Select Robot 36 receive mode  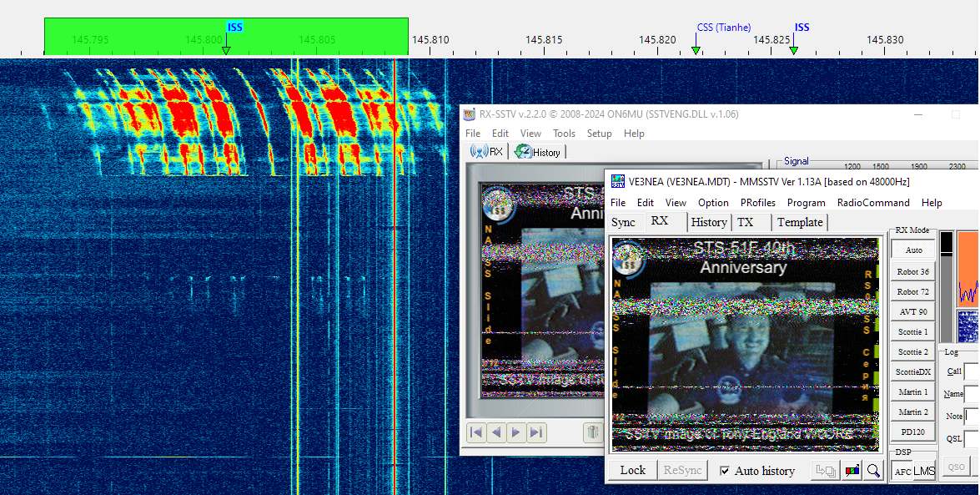[x=912, y=271]
